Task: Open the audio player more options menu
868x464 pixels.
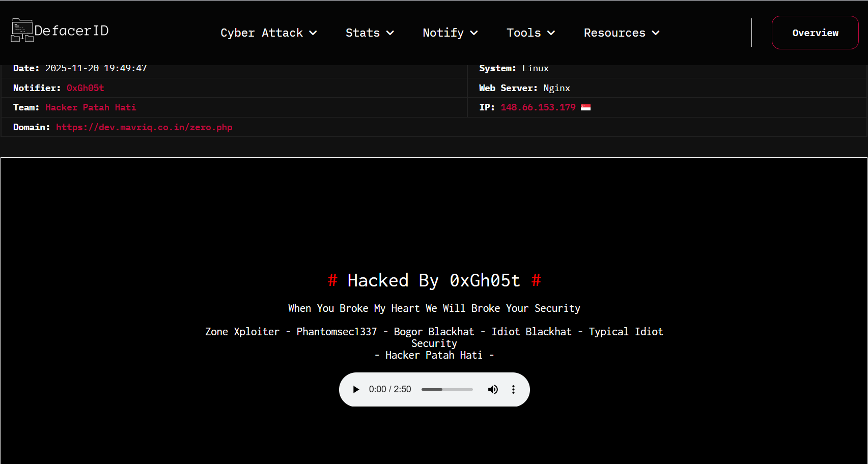Action: tap(513, 390)
